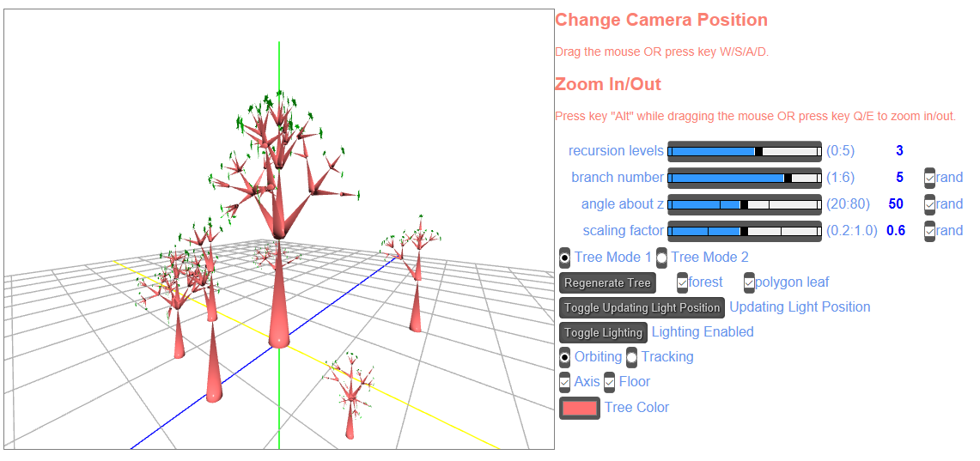This screenshot has width=980, height=461.
Task: Select Tree Mode 2 radio button
Action: pyautogui.click(x=661, y=258)
